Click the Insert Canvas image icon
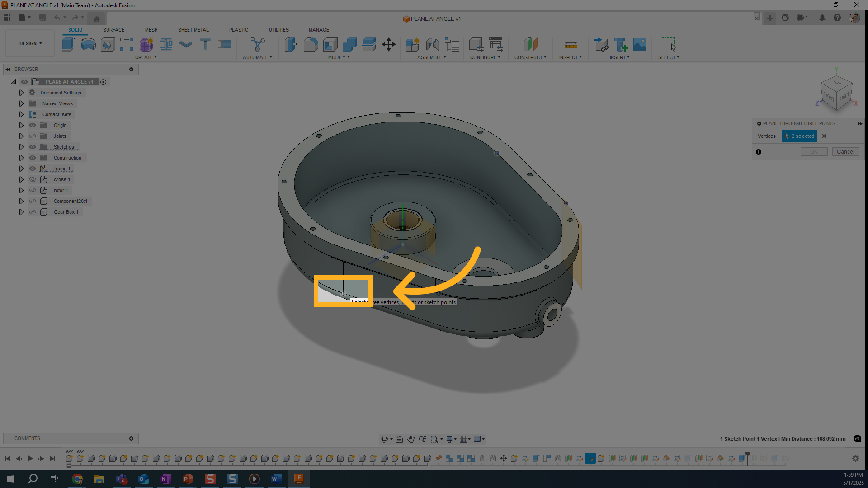This screenshot has height=488, width=868. coord(640,44)
